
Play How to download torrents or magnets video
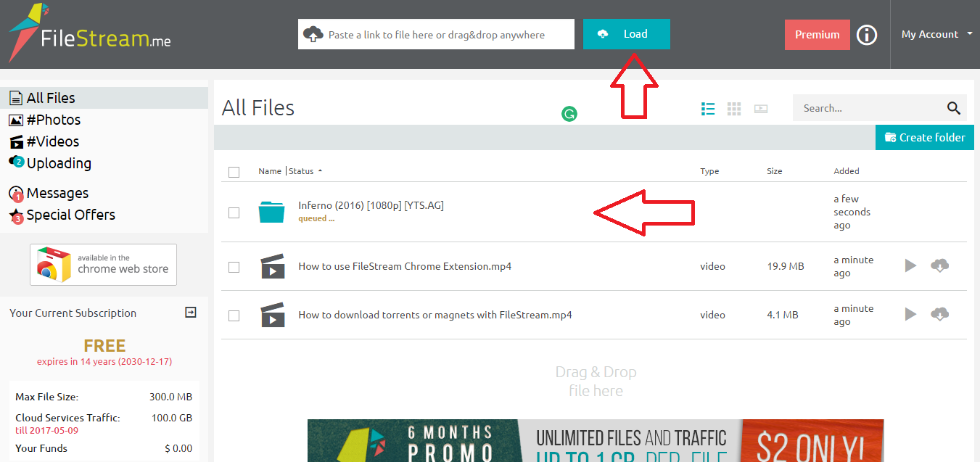(910, 314)
